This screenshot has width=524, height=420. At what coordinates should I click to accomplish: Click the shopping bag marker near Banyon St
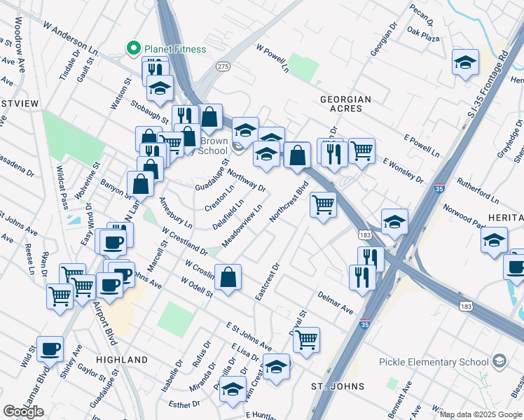[x=141, y=184]
